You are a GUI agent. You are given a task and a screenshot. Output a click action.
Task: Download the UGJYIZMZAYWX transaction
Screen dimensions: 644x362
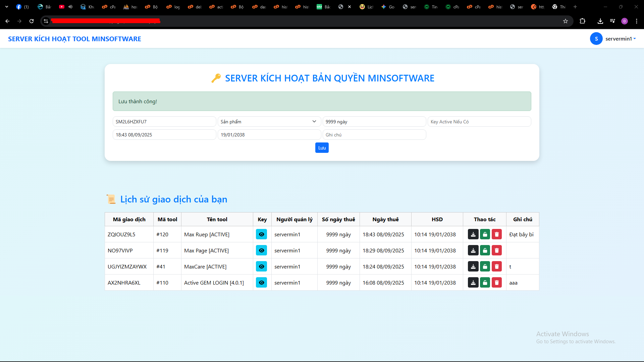coord(473,266)
